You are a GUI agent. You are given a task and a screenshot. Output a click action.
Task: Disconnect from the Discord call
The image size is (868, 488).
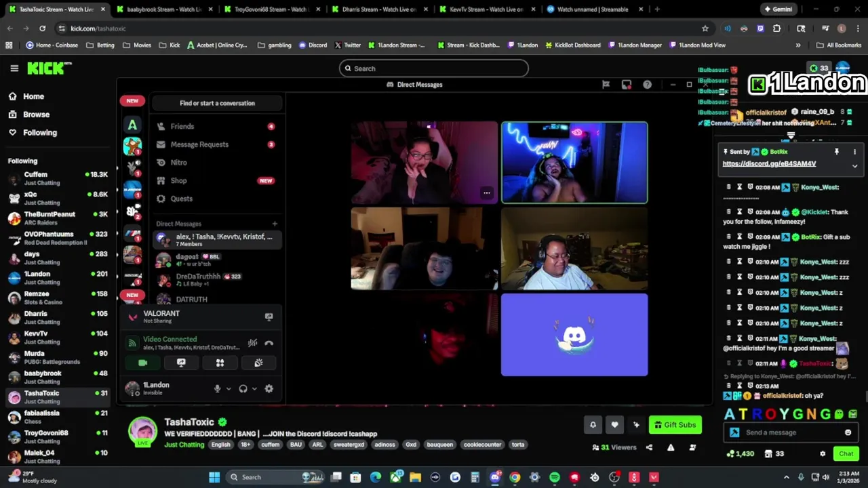(x=269, y=343)
